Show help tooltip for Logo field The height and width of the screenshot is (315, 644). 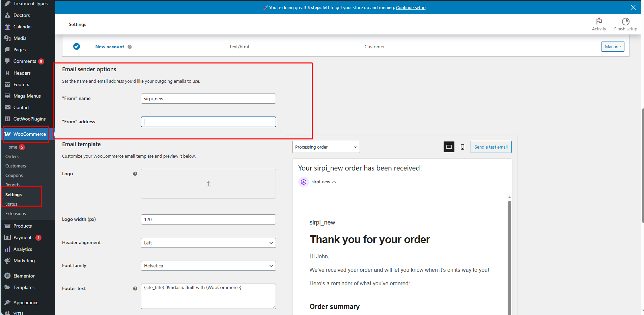pos(135,174)
